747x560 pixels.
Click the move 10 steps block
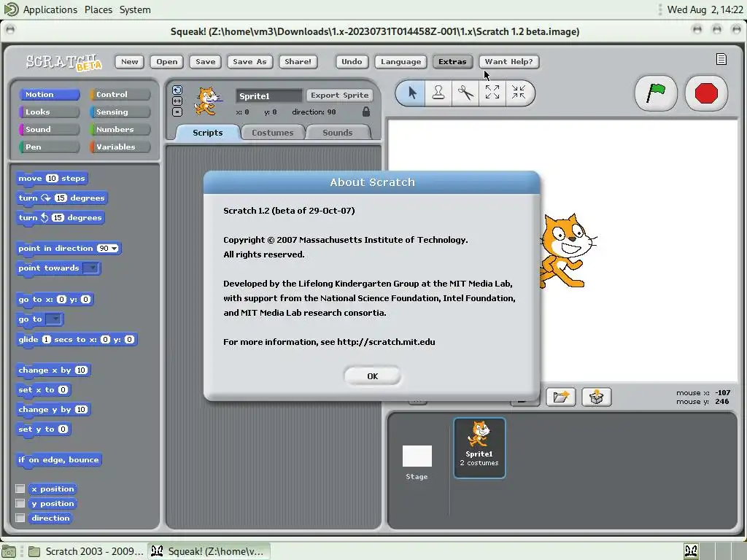pos(52,178)
